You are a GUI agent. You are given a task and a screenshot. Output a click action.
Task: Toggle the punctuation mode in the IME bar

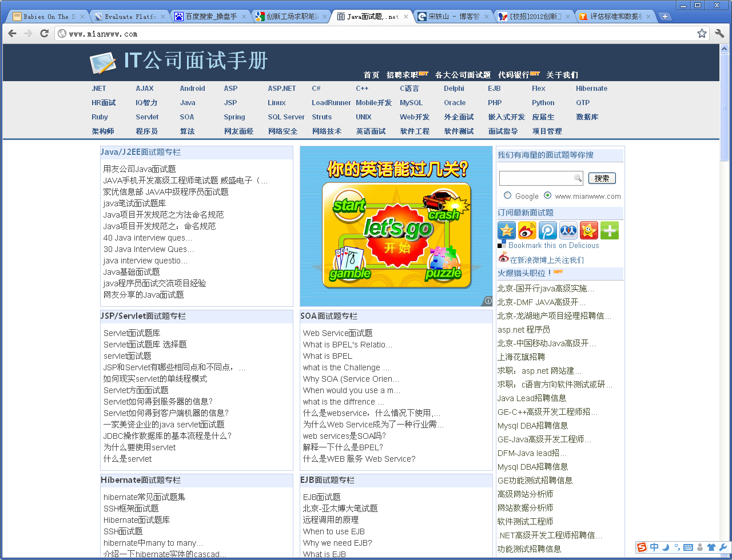(677, 548)
